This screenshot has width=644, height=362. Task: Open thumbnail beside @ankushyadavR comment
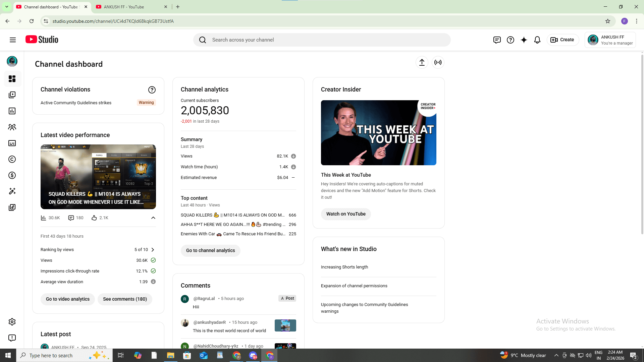[285, 325]
